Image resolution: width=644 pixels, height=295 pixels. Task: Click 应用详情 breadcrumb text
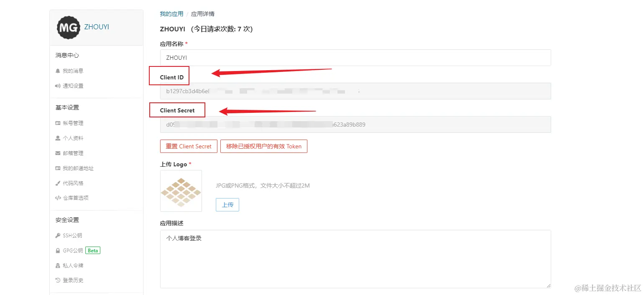(203, 14)
